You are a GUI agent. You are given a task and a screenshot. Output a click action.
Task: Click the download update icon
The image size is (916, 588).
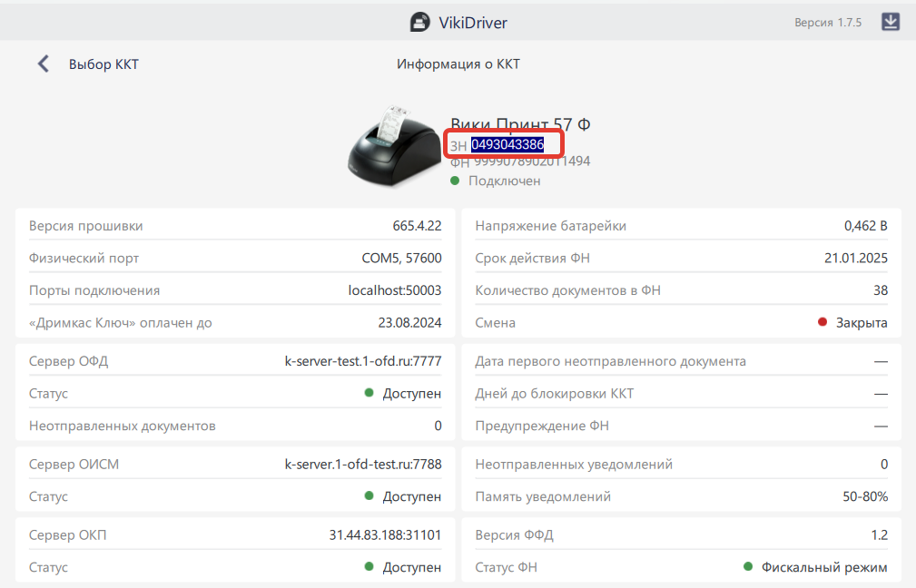click(x=891, y=22)
